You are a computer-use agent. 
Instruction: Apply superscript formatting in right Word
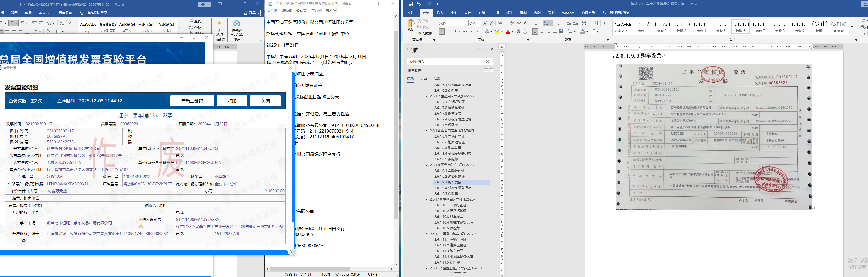[x=478, y=31]
